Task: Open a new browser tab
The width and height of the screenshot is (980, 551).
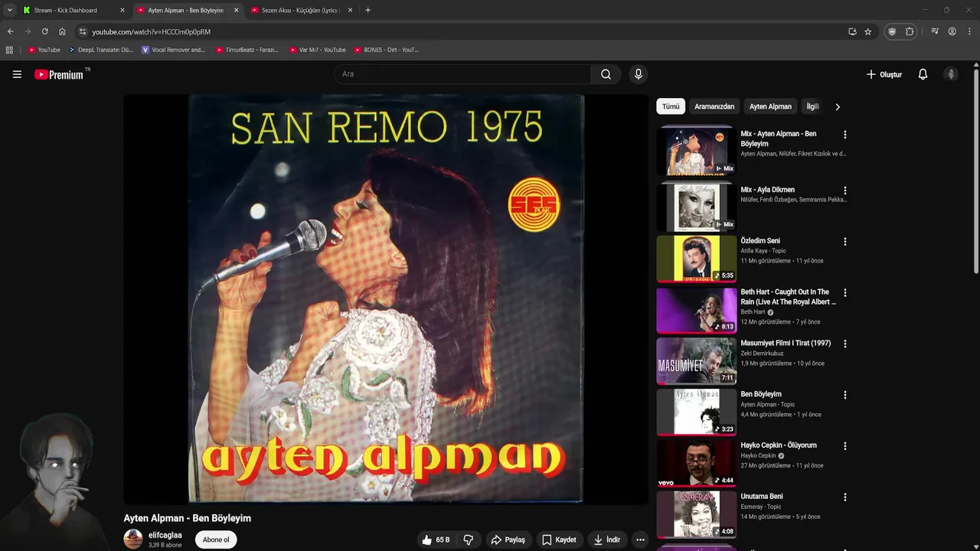Action: [367, 10]
